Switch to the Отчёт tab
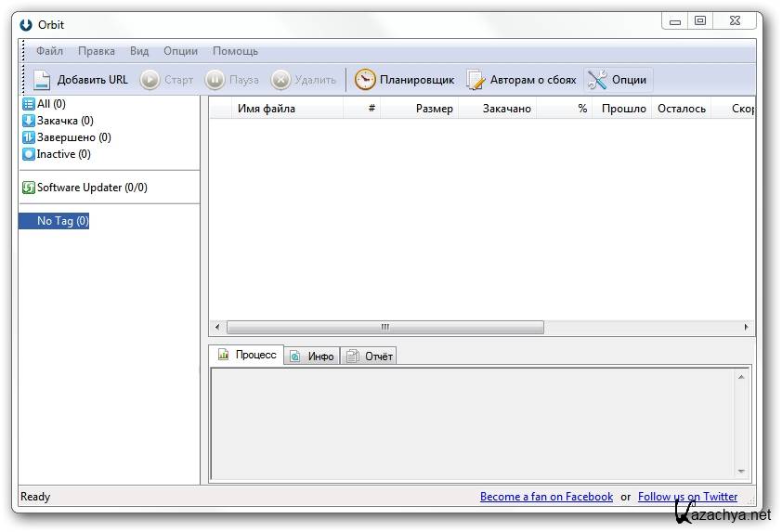 coord(370,356)
